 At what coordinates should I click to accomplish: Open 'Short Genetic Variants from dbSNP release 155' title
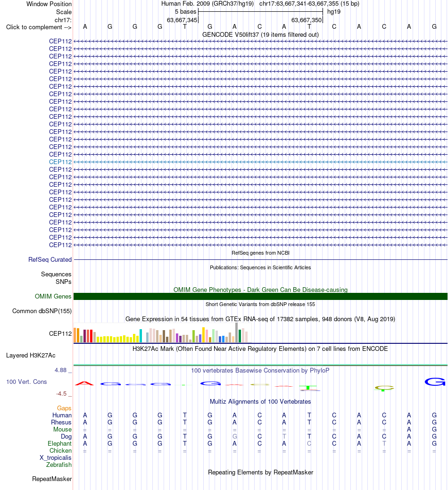point(261,304)
